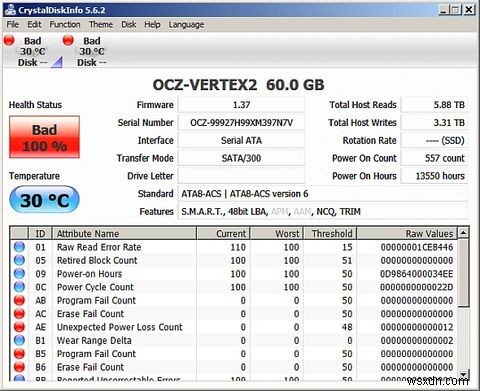The width and height of the screenshot is (480, 391).
Task: Click the blue status icon for Power Cycle Count
Action: 19,287
